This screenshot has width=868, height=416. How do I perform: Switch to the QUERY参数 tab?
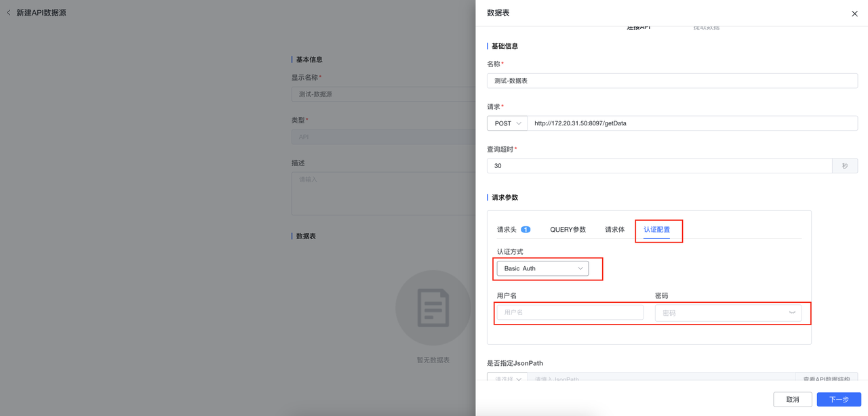pos(568,229)
